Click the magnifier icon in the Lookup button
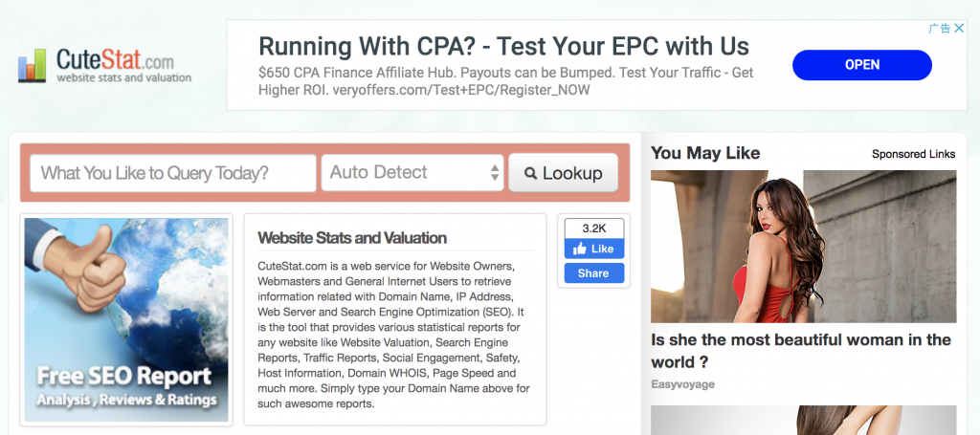Image resolution: width=980 pixels, height=435 pixels. pyautogui.click(x=529, y=173)
